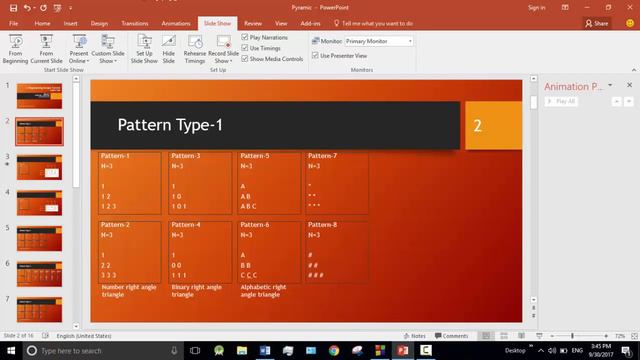Switch to Slide Sorter view icon
The height and width of the screenshot is (360, 640).
(x=504, y=336)
